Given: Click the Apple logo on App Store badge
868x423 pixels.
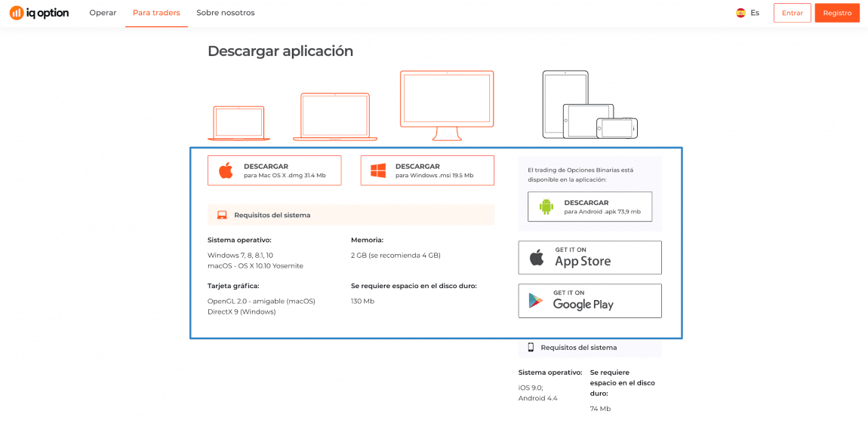Looking at the screenshot, I should 537,258.
